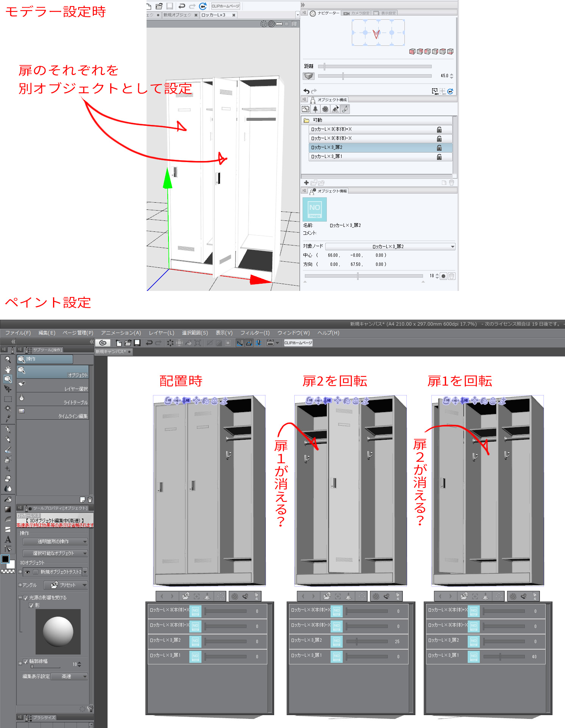Select the Text tool
Viewport: 565px width, 728px height.
pyautogui.click(x=8, y=539)
